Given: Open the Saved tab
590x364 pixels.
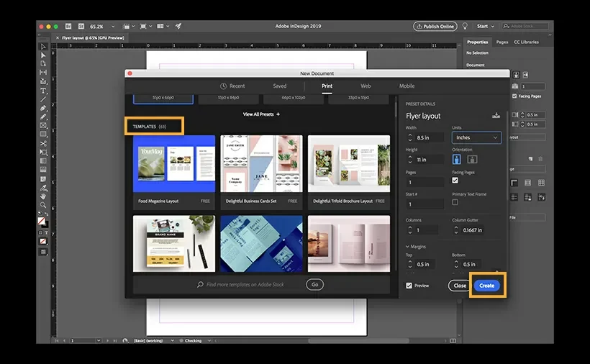Looking at the screenshot, I should coord(279,86).
